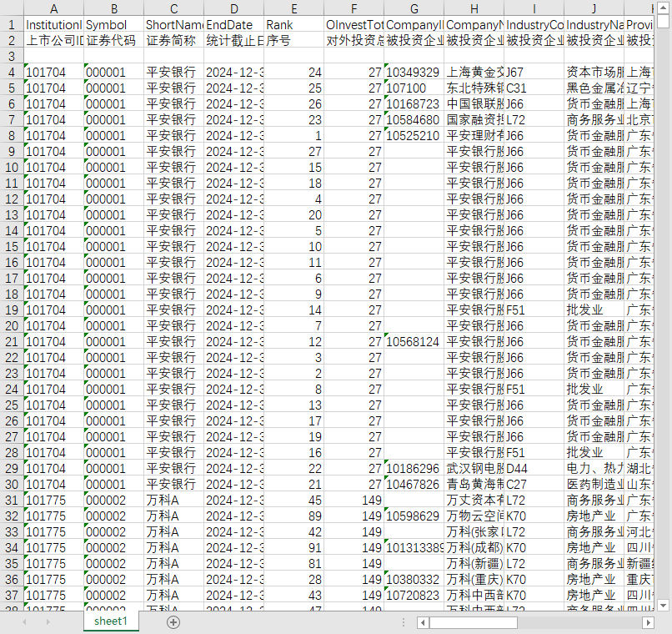
Task: Select cell J29 with 电力、热力
Action: coord(594,469)
